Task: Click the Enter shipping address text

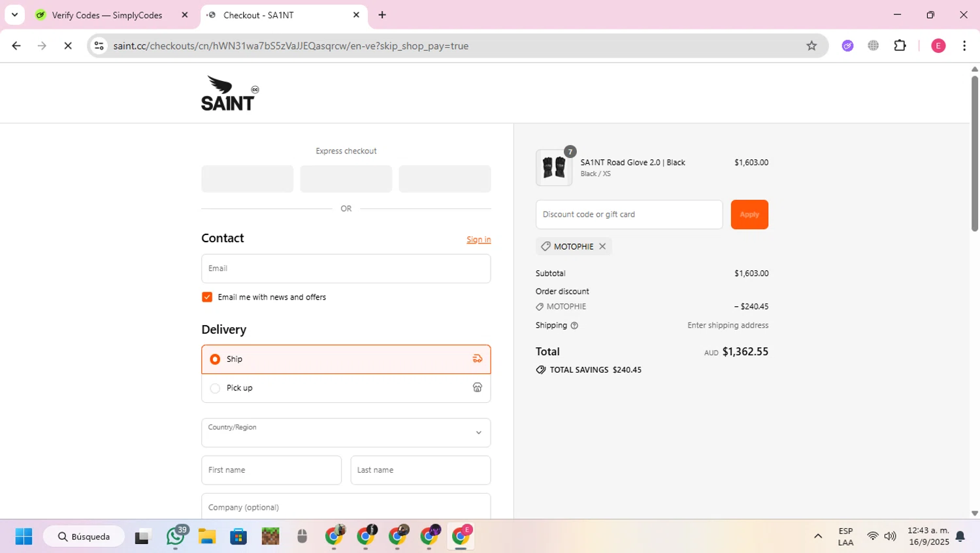Action: click(x=728, y=325)
